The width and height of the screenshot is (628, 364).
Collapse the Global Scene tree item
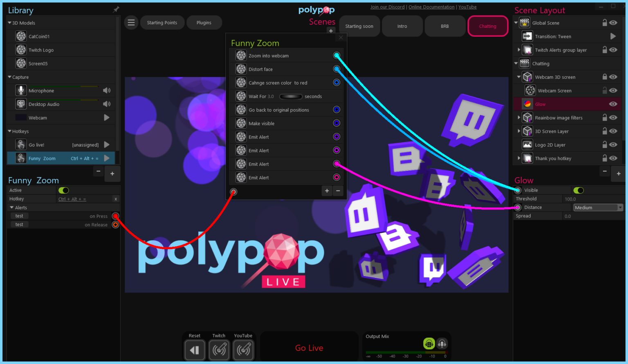[516, 22]
